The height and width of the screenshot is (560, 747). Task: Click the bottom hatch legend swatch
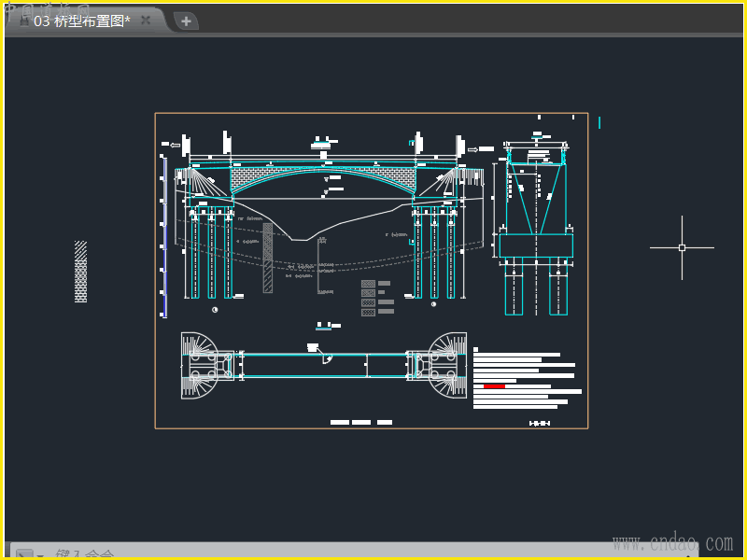[368, 313]
